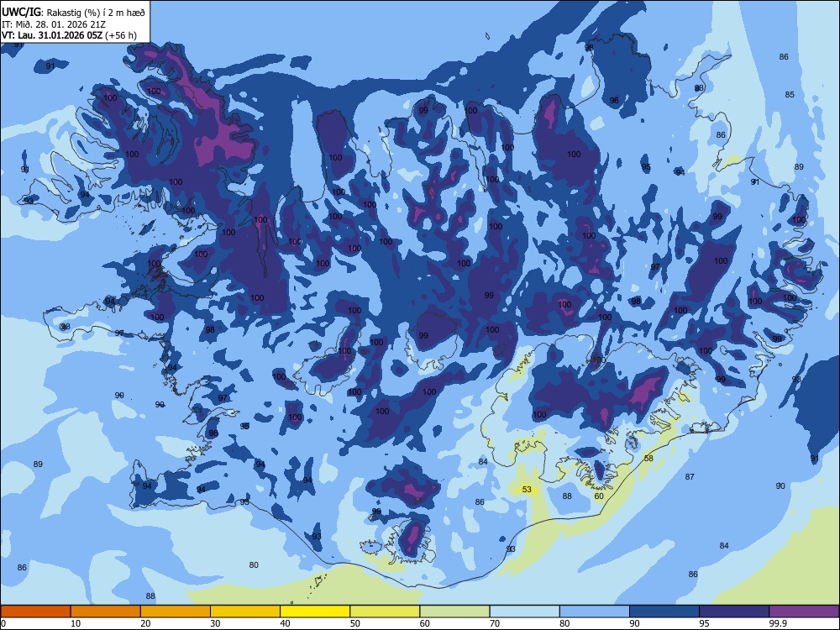Select the light blue 80–90 legend swatch
Image resolution: width=840 pixels, height=630 pixels.
(x=595, y=612)
